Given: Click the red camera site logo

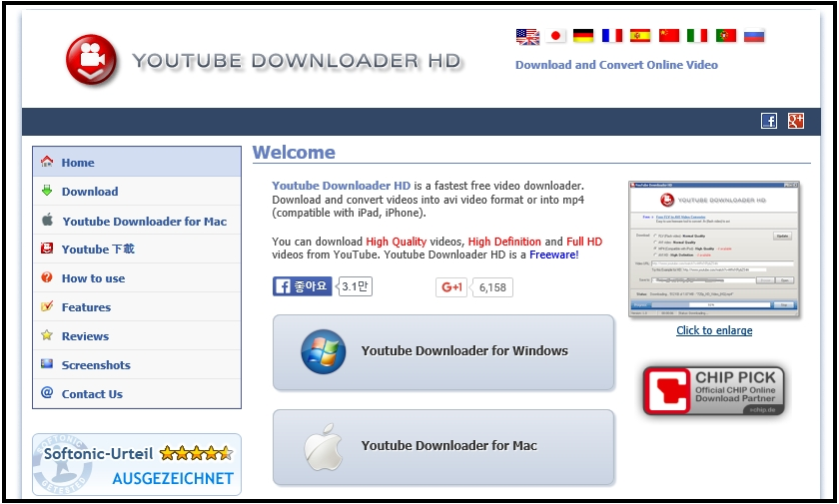Looking at the screenshot, I should tap(91, 59).
